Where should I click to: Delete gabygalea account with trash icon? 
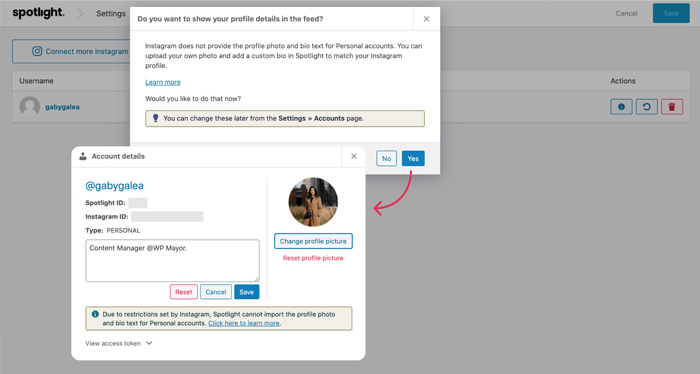click(672, 107)
